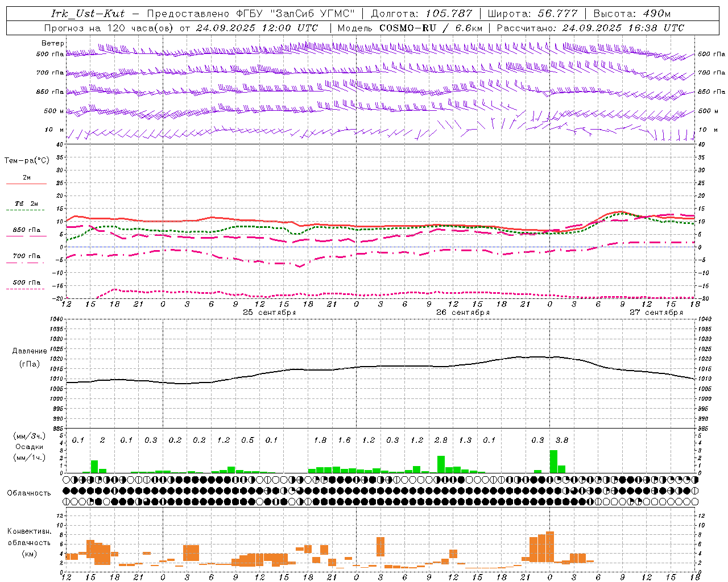Select the provider text 'ФГБУ "ЗапСиб УГМС"'
The width and height of the screenshot is (728, 582).
pyautogui.click(x=295, y=14)
